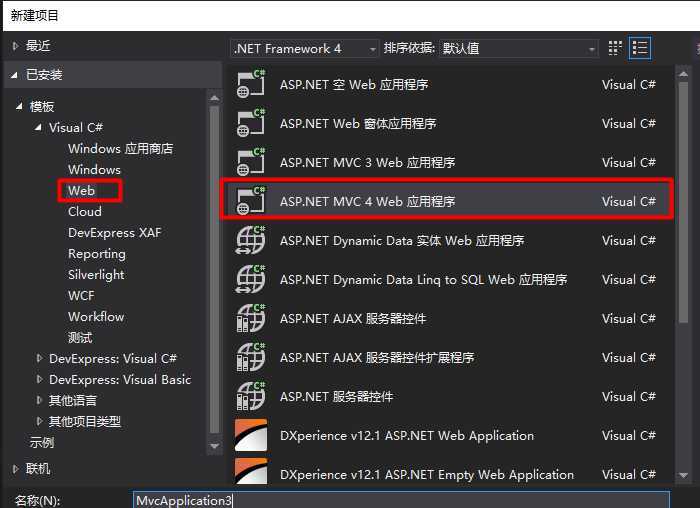Collapse the 已安装 section
Screen dimensions: 700x508
coord(14,75)
